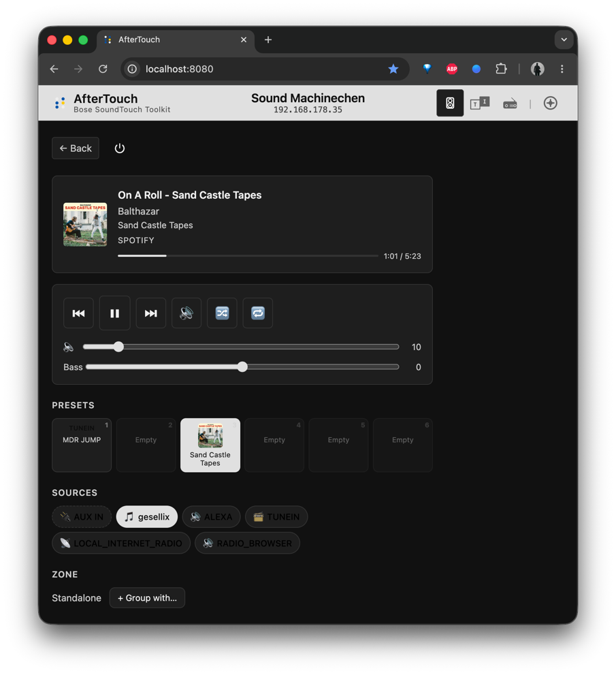This screenshot has height=675, width=616.
Task: Go back in browser history
Action: (54, 69)
